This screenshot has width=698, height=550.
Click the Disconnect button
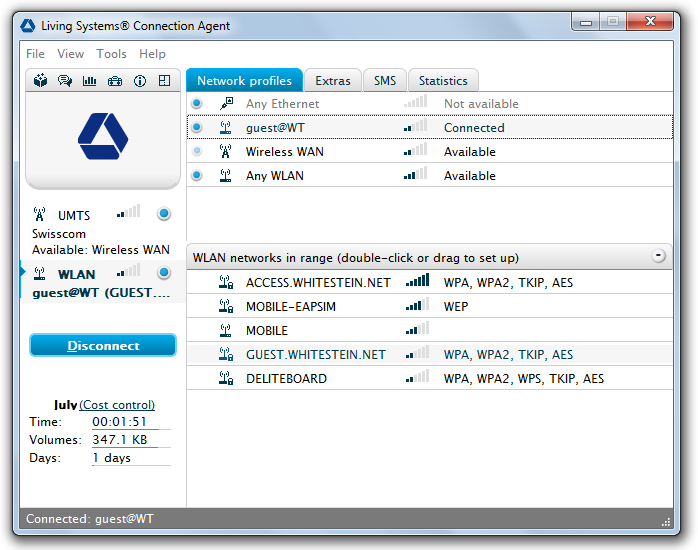click(x=103, y=345)
